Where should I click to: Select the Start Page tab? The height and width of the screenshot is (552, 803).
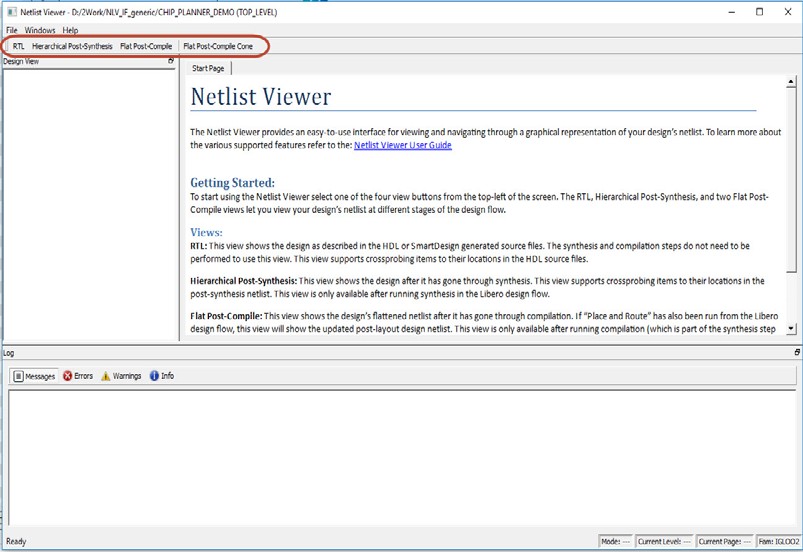[208, 68]
